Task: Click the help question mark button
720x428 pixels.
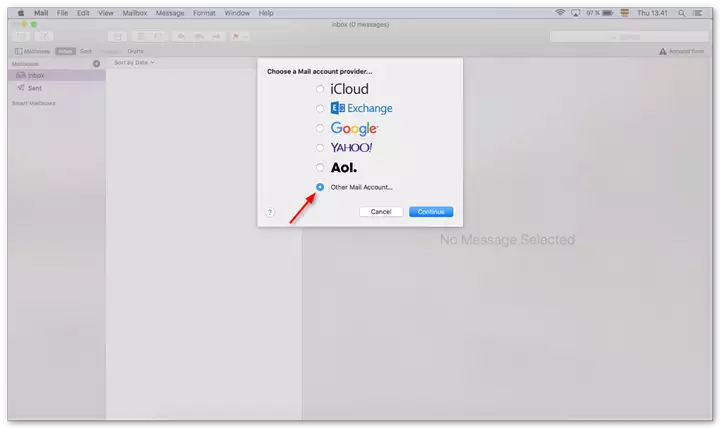Action: tap(269, 212)
